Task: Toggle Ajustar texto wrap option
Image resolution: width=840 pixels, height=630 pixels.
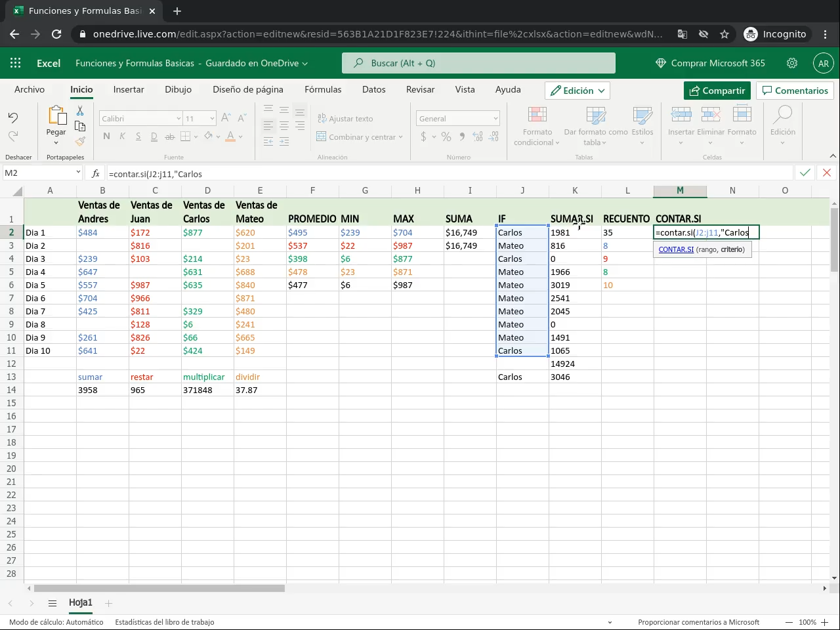Action: tap(345, 119)
